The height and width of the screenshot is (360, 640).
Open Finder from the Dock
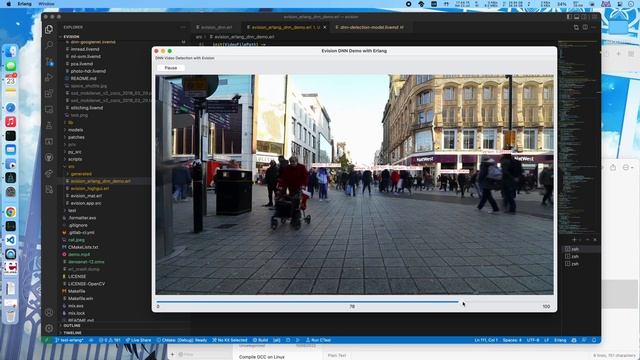tap(11, 51)
